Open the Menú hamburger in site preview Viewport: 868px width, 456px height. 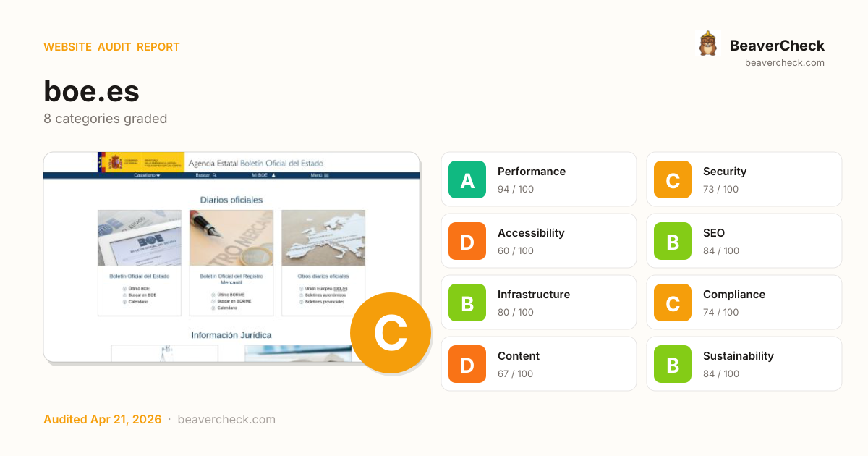click(320, 175)
